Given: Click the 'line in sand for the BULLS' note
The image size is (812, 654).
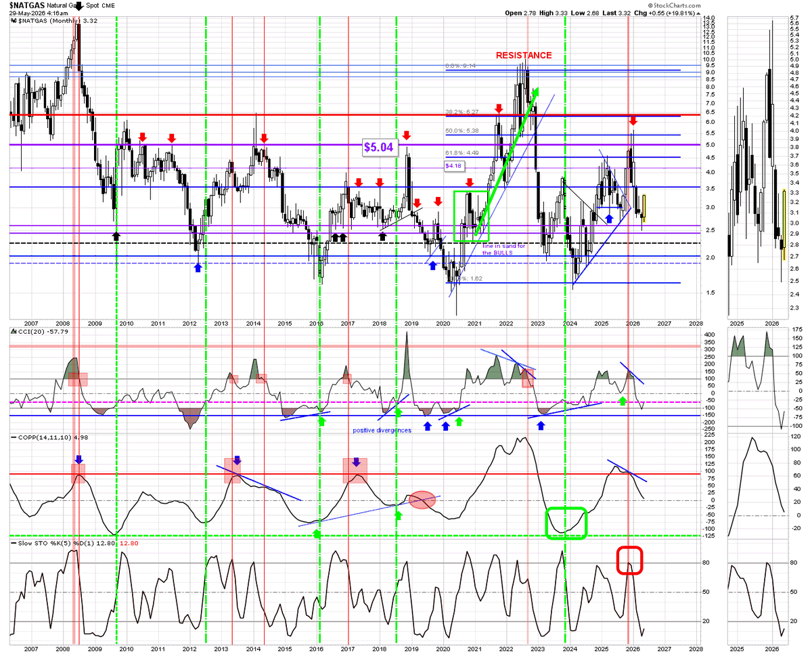Looking at the screenshot, I should tap(503, 248).
